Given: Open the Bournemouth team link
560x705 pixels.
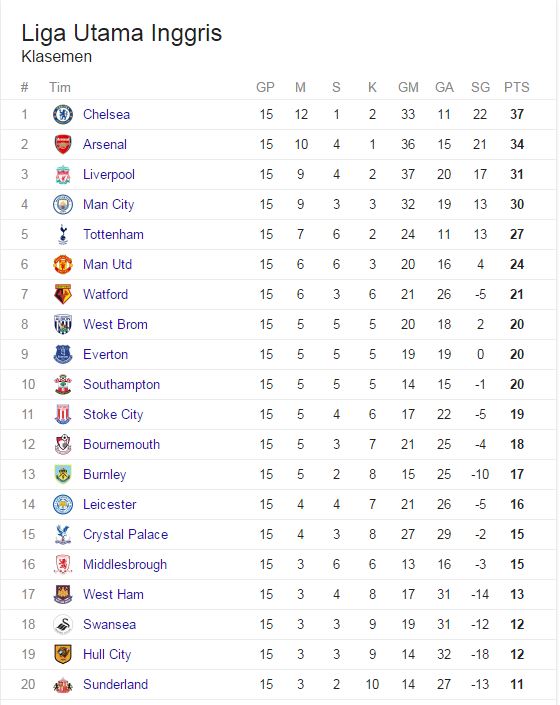Looking at the screenshot, I should 121,444.
